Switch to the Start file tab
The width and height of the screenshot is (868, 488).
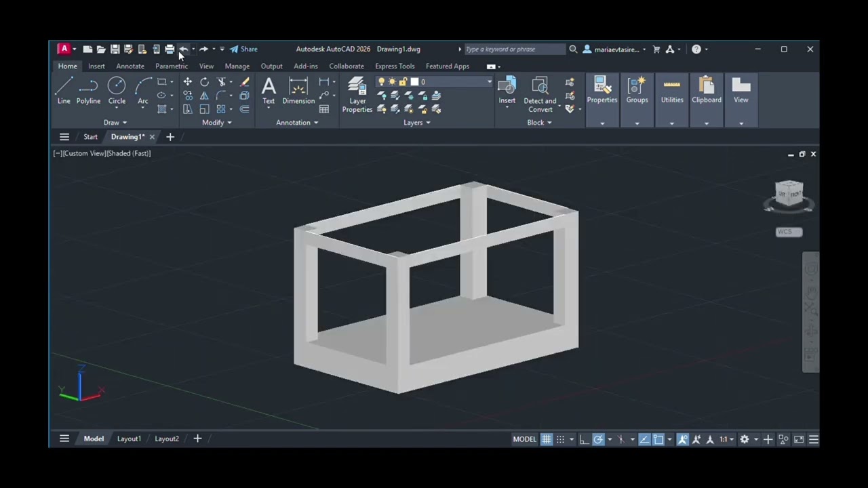pos(90,137)
